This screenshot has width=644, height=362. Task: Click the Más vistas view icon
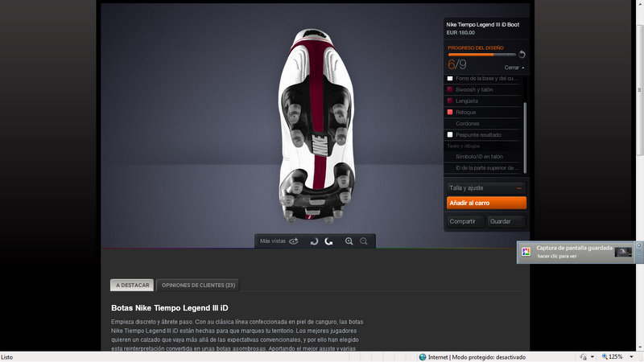(x=294, y=241)
